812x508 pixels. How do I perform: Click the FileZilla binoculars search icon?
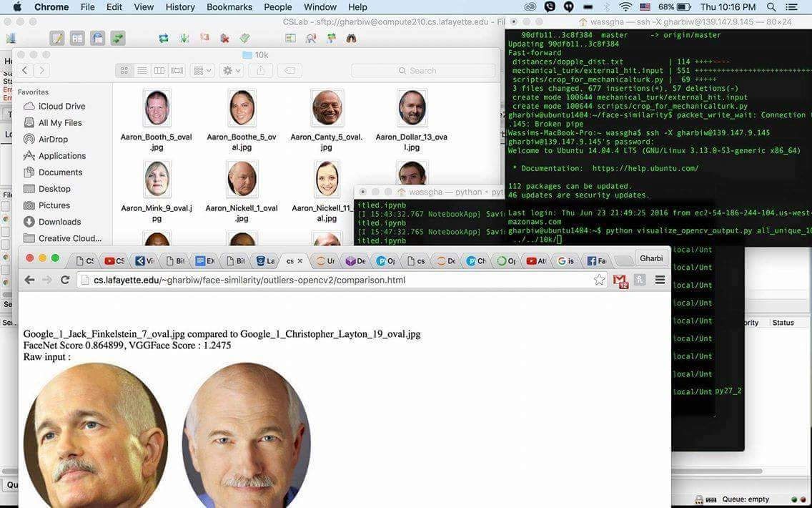tap(351, 38)
